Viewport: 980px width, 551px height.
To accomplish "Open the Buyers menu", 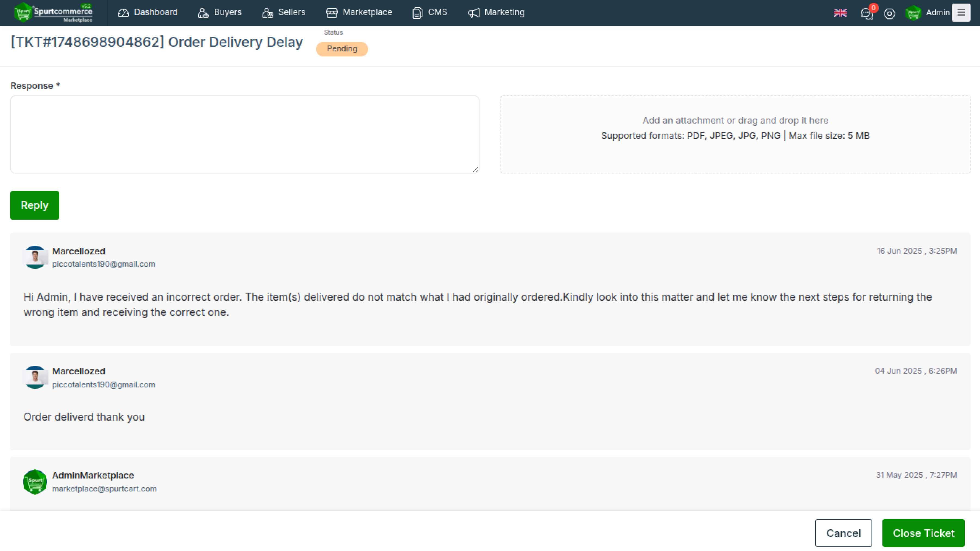I will pyautogui.click(x=219, y=13).
